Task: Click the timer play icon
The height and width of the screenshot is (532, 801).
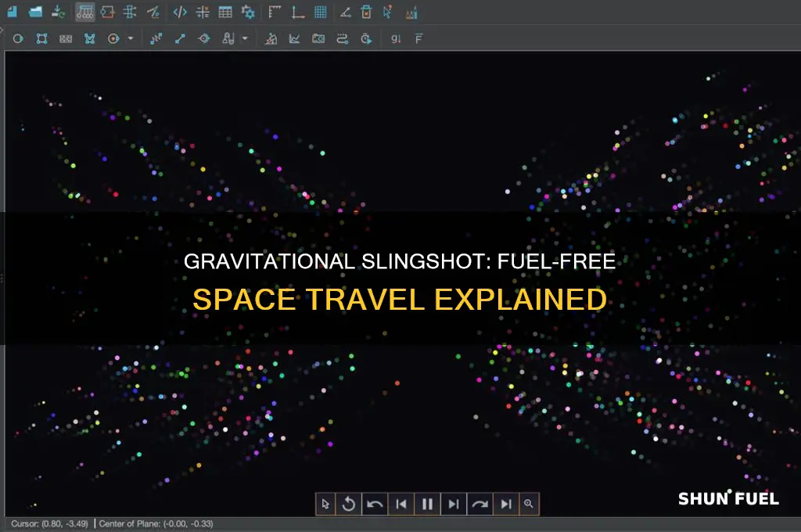Action: 366,39
